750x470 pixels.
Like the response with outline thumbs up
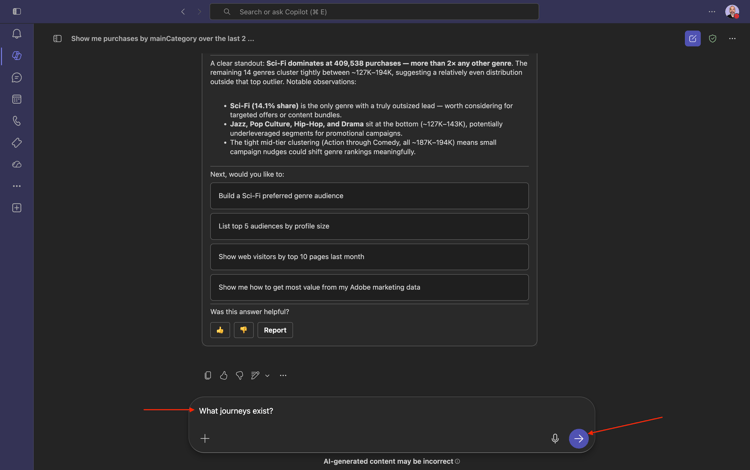click(x=223, y=375)
